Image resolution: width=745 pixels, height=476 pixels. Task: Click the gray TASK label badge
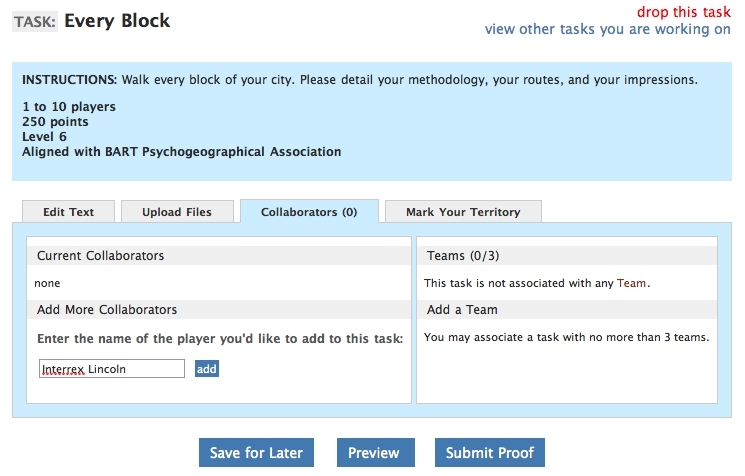pyautogui.click(x=35, y=20)
